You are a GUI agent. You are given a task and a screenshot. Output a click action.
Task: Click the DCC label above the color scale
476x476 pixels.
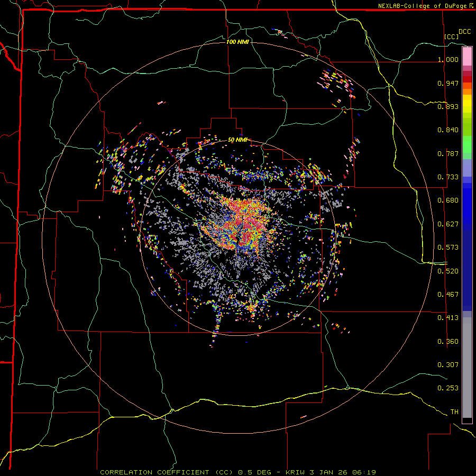[464, 32]
